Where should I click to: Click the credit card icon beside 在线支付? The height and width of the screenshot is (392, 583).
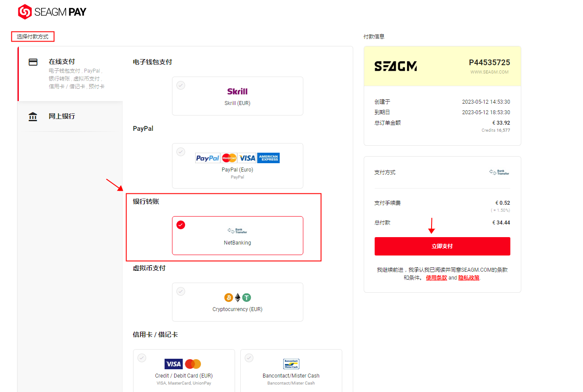click(33, 62)
